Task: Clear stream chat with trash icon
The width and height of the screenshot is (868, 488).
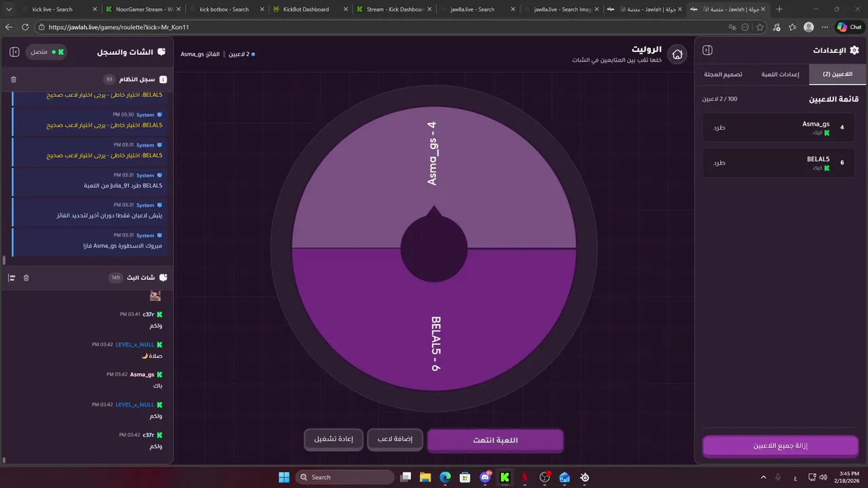Action: click(x=26, y=278)
